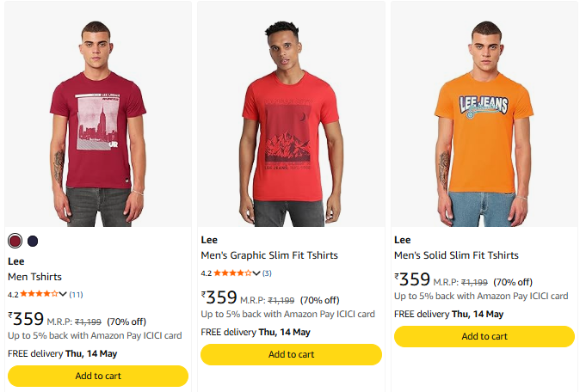This screenshot has width=580, height=392.
Task: Select the maroon color swatch
Action: coord(15,240)
